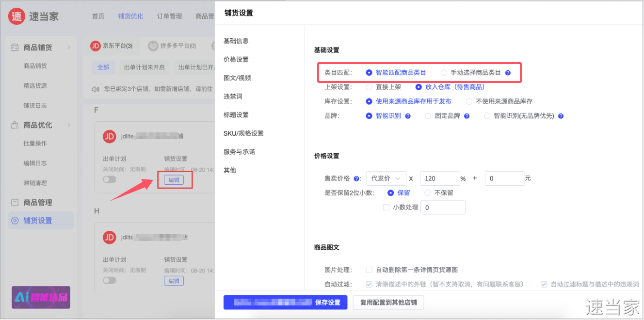This screenshot has height=320, width=644.
Task: Expand the 商品铺货 sidebar section
Action: (69, 47)
